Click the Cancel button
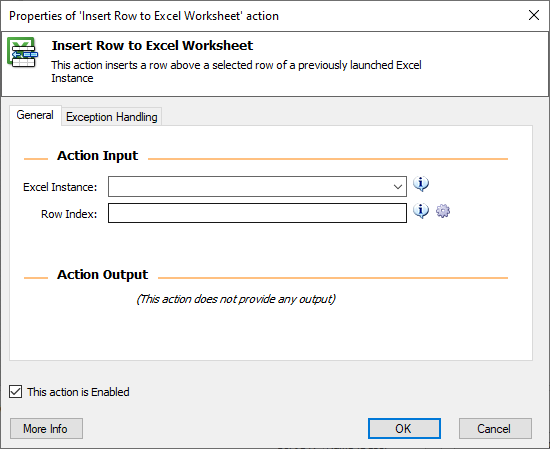550x449 pixels. (495, 428)
